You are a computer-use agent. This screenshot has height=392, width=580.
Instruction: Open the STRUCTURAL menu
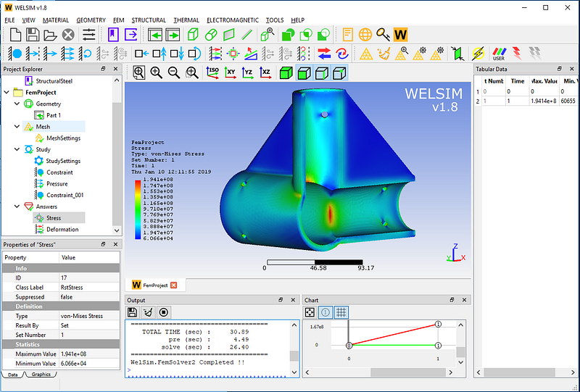tap(149, 20)
